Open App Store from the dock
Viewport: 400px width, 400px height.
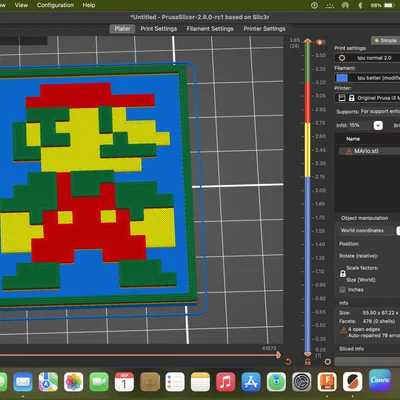251,382
